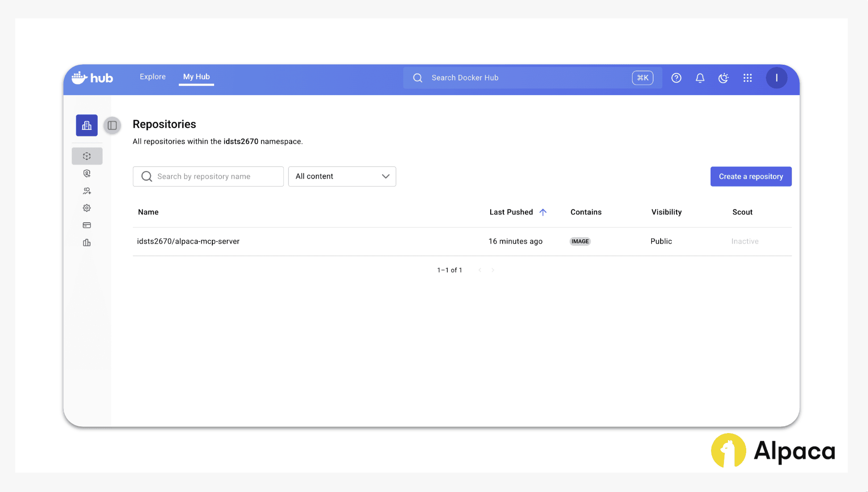Toggle the dark mode theme icon
This screenshot has height=492, width=868.
[x=723, y=78]
